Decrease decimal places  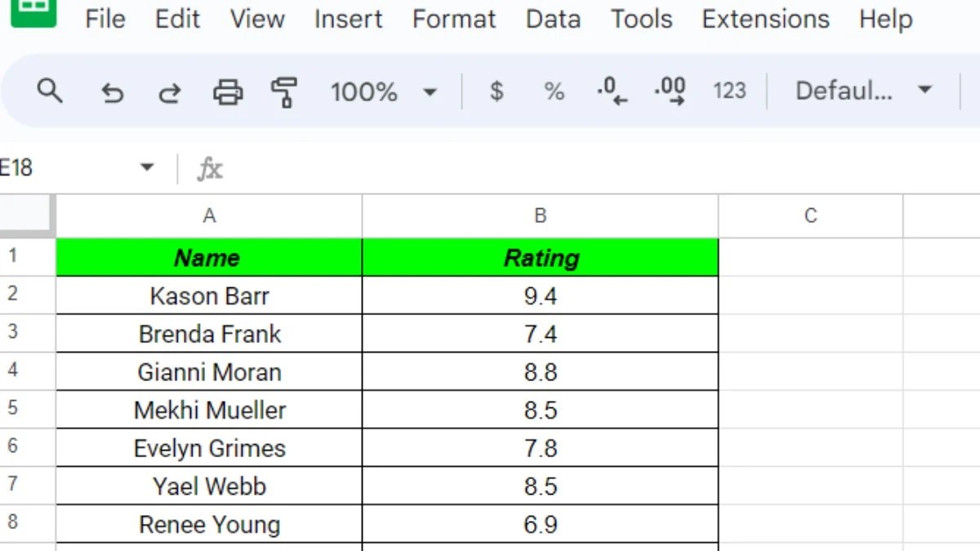[x=611, y=91]
